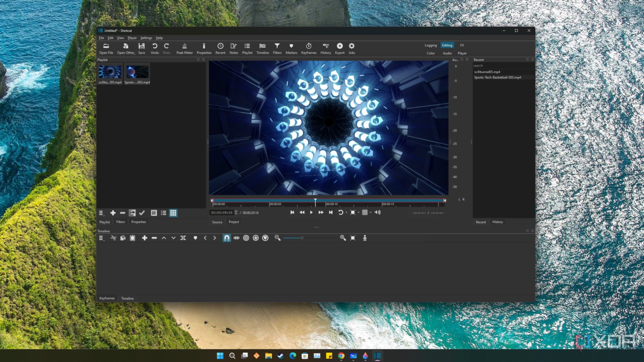Open the Filters panel from toolbar
644x362 pixels.
(x=277, y=48)
